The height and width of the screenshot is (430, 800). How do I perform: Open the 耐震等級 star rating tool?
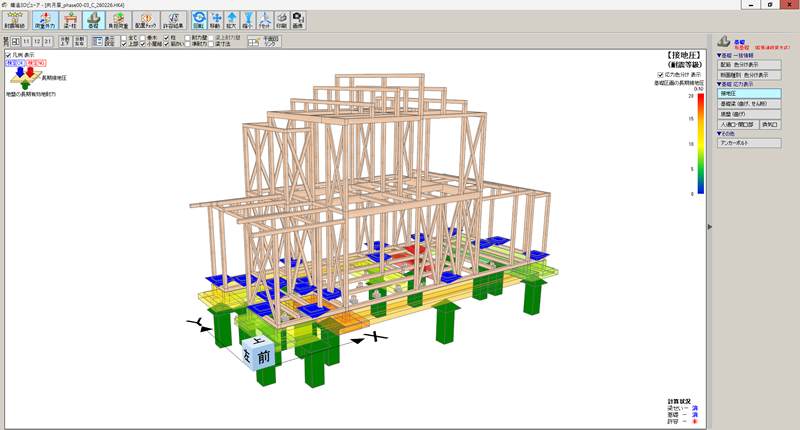[14, 19]
